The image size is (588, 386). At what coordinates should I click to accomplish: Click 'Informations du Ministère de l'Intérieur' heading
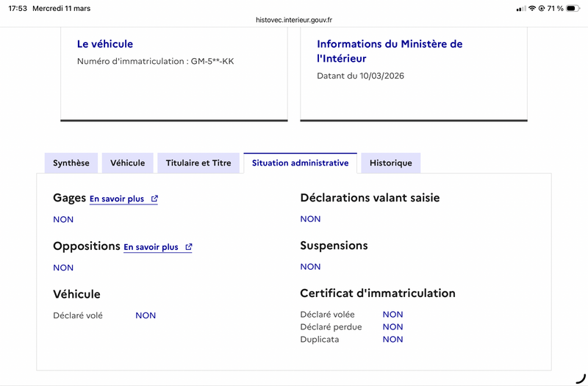pyautogui.click(x=390, y=51)
